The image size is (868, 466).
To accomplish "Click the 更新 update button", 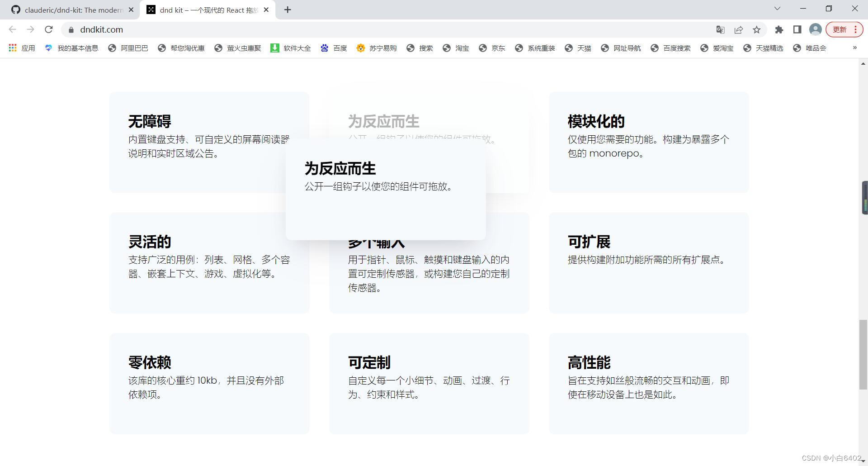I will click(840, 30).
